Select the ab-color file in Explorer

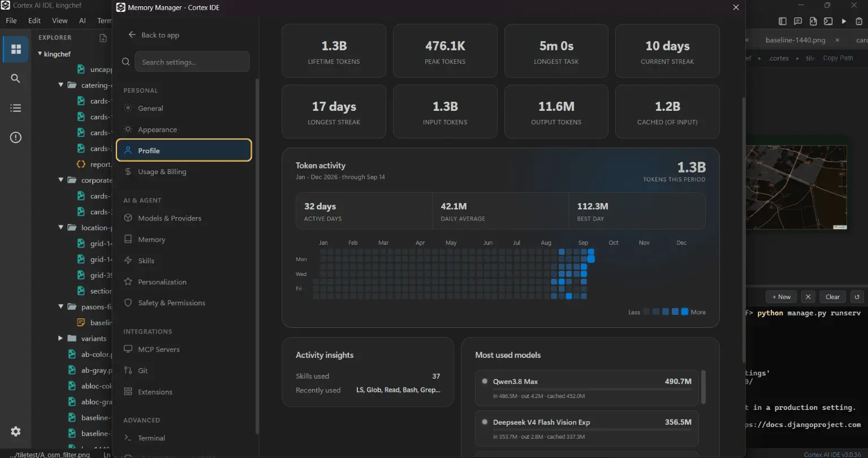[90, 355]
